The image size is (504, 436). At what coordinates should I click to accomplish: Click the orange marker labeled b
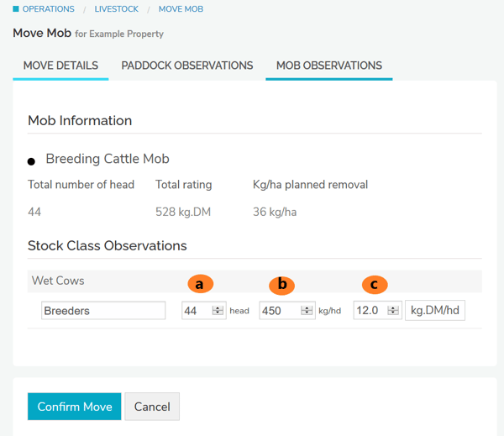282,285
